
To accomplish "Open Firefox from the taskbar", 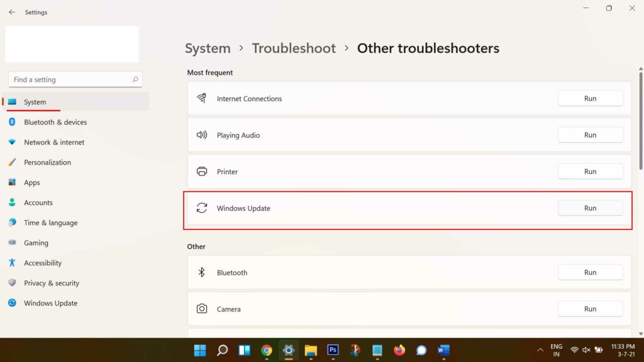I will [399, 350].
